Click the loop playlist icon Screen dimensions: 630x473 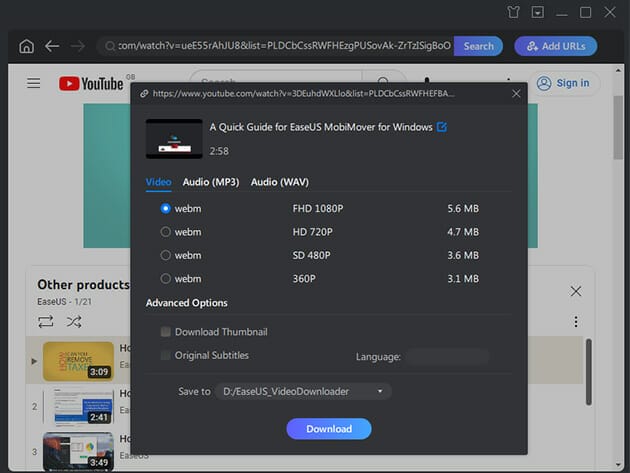pos(45,321)
